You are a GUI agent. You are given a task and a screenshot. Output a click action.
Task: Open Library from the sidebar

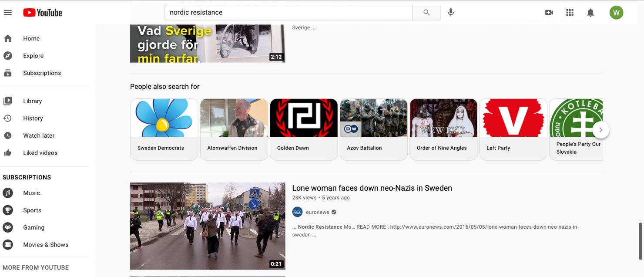[x=33, y=101]
